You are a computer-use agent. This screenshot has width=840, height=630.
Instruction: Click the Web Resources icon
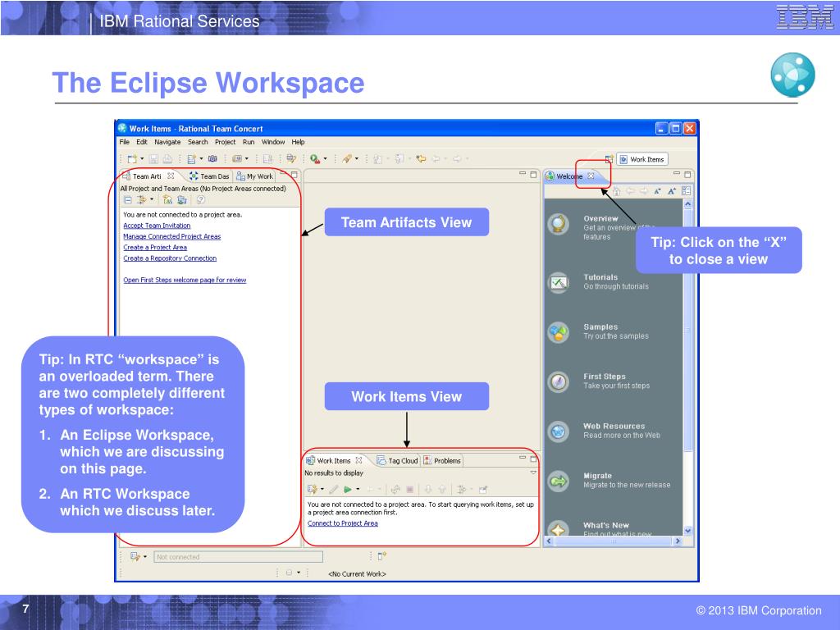coord(558,431)
